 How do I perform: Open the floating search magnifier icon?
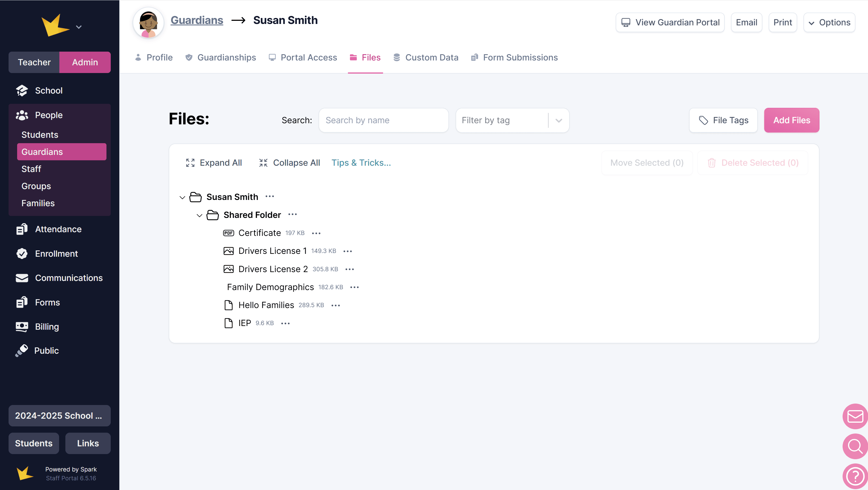point(855,446)
